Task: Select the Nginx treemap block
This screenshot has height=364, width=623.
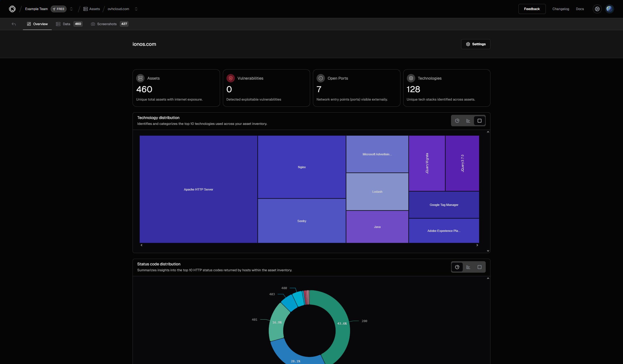Action: point(302,167)
